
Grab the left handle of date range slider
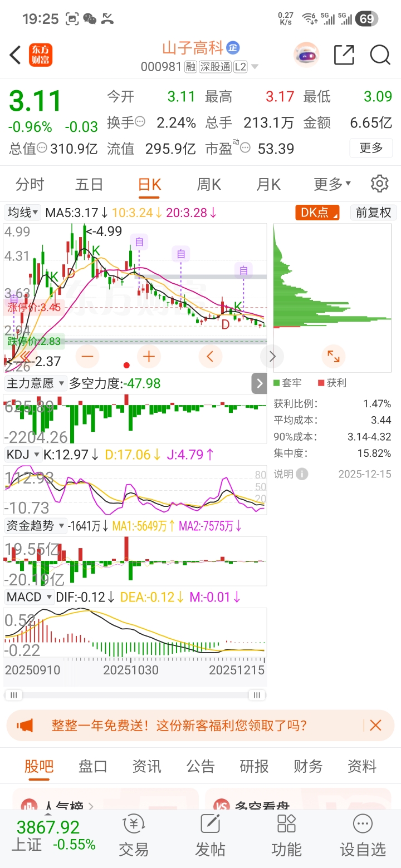click(x=14, y=695)
